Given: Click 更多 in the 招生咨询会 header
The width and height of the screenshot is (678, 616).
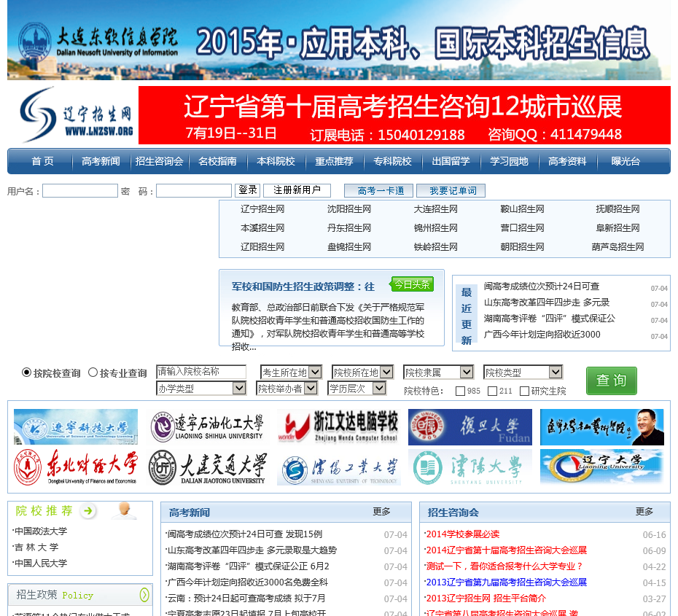Looking at the screenshot, I should click(x=644, y=511).
